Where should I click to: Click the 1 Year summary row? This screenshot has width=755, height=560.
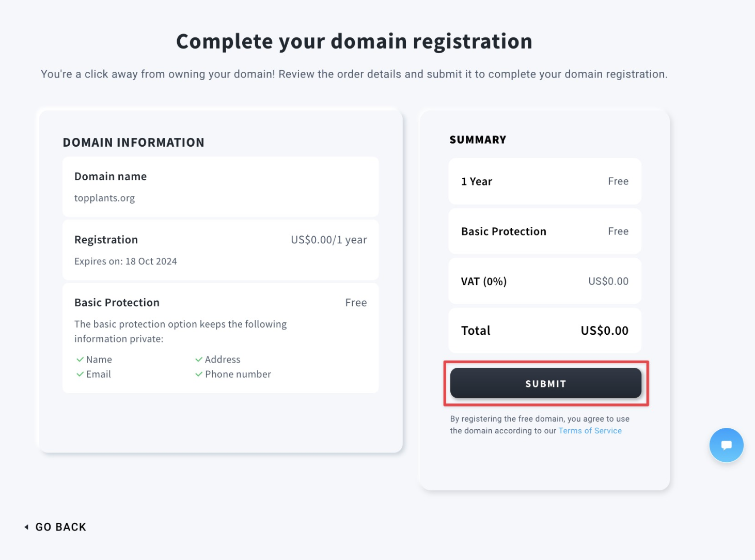[545, 181]
